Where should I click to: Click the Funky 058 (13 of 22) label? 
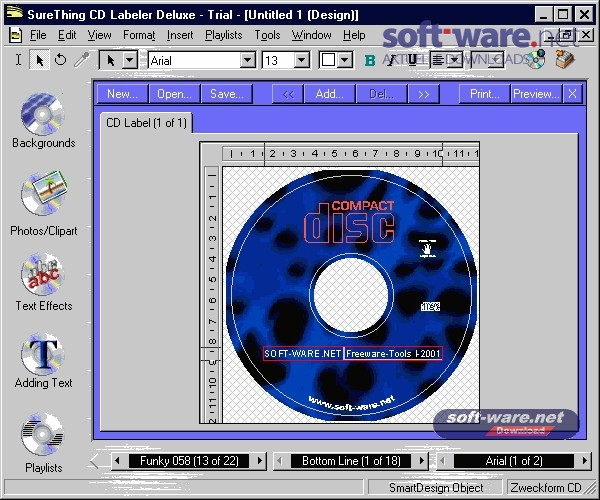tap(189, 461)
